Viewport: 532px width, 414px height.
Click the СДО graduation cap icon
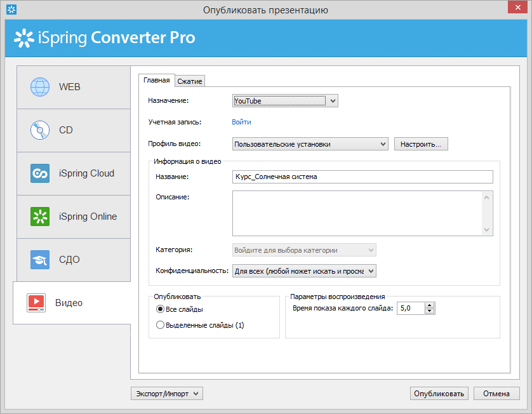[40, 260]
